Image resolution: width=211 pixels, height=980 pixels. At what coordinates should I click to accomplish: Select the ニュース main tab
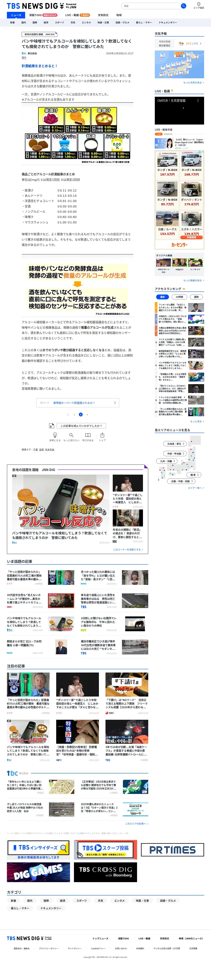tap(16, 15)
